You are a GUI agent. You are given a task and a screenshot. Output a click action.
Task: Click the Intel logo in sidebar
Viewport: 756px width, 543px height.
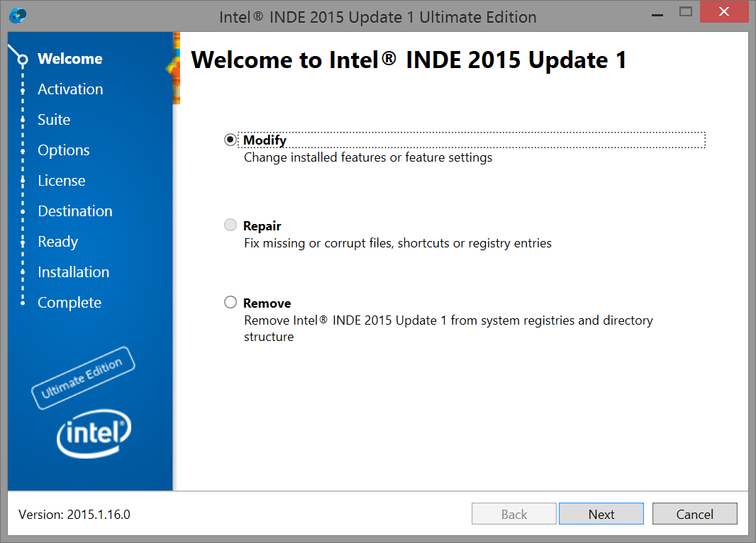pyautogui.click(x=94, y=433)
